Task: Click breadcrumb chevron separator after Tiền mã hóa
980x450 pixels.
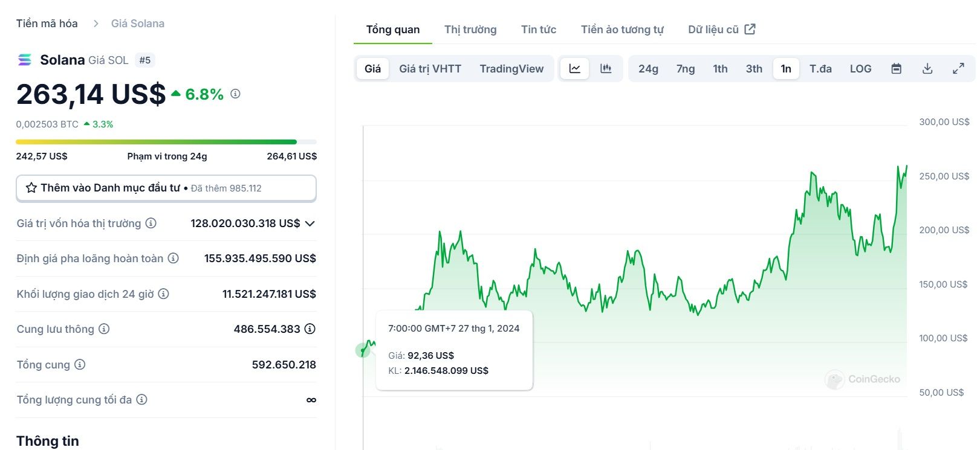Action: click(96, 24)
